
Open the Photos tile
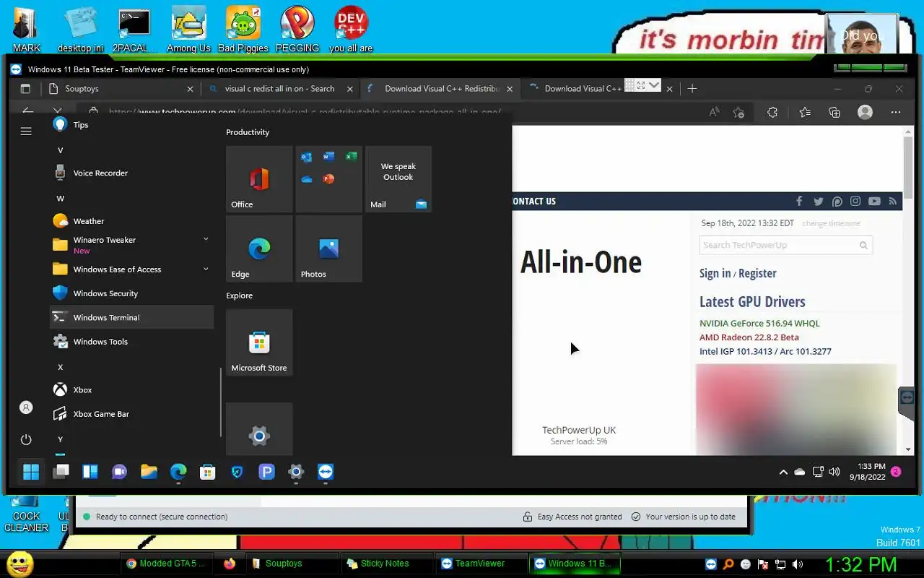pyautogui.click(x=328, y=249)
